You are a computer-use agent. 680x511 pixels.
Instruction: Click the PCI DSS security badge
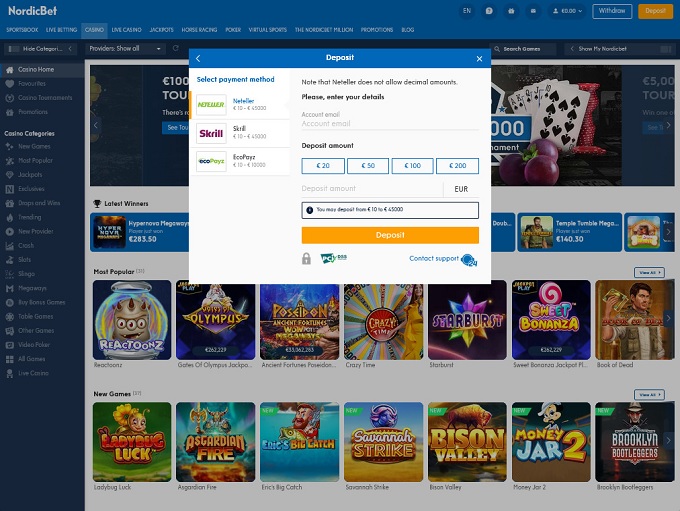tap(332, 258)
